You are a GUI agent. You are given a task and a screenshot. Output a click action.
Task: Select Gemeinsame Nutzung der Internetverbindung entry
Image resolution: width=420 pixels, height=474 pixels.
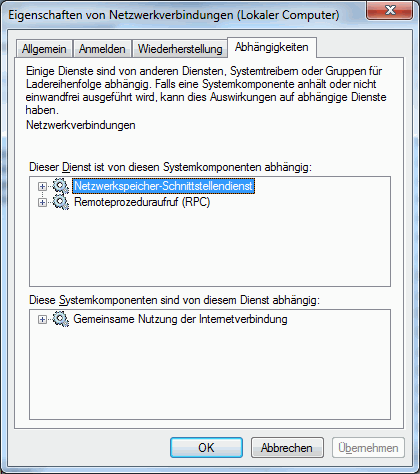point(180,319)
